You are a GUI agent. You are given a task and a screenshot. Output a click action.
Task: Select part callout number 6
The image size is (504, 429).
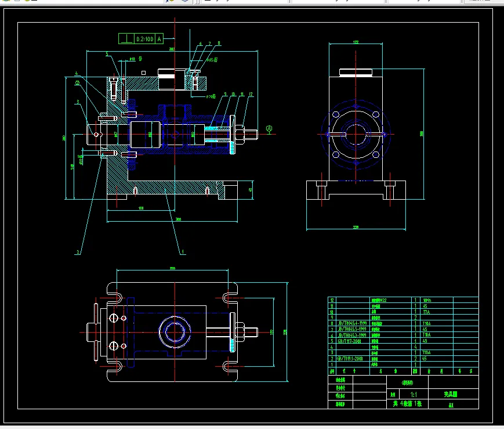200,44
